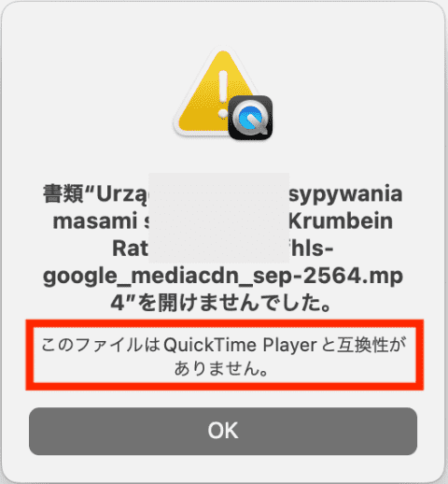Click the ありません。 line of the message
The height and width of the screenshot is (484, 448).
click(x=221, y=369)
